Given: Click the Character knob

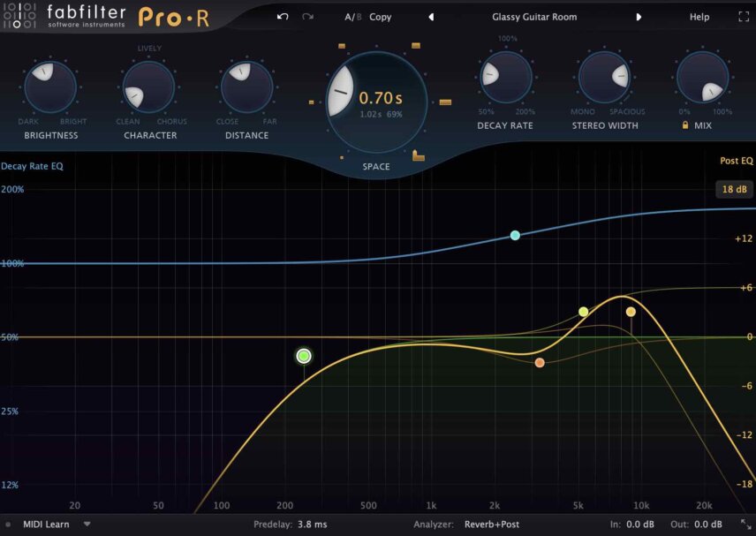Looking at the screenshot, I should 148,87.
